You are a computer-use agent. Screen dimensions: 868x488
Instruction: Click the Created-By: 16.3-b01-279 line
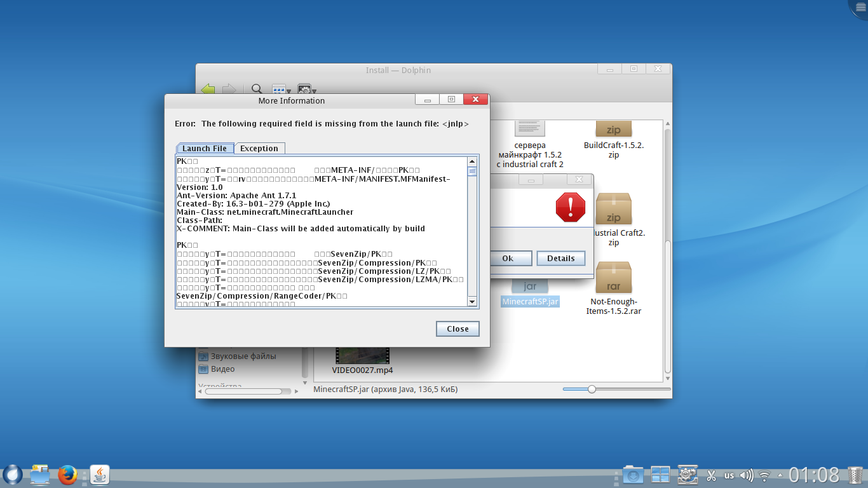click(x=253, y=203)
